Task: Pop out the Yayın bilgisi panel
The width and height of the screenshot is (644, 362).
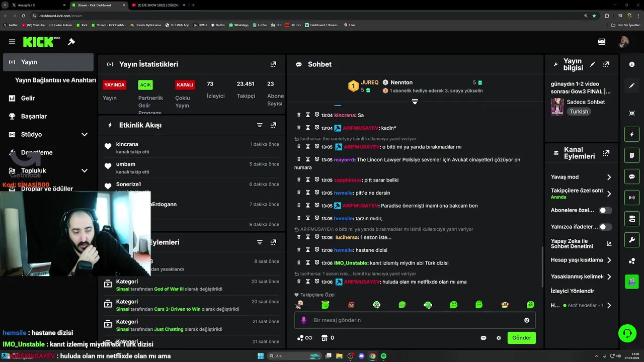Action: 606,64
